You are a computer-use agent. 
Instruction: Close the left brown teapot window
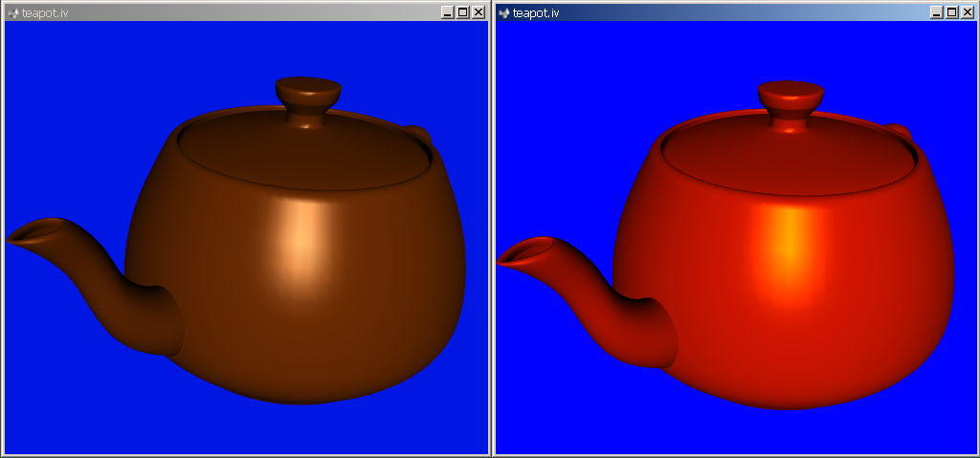[478, 12]
